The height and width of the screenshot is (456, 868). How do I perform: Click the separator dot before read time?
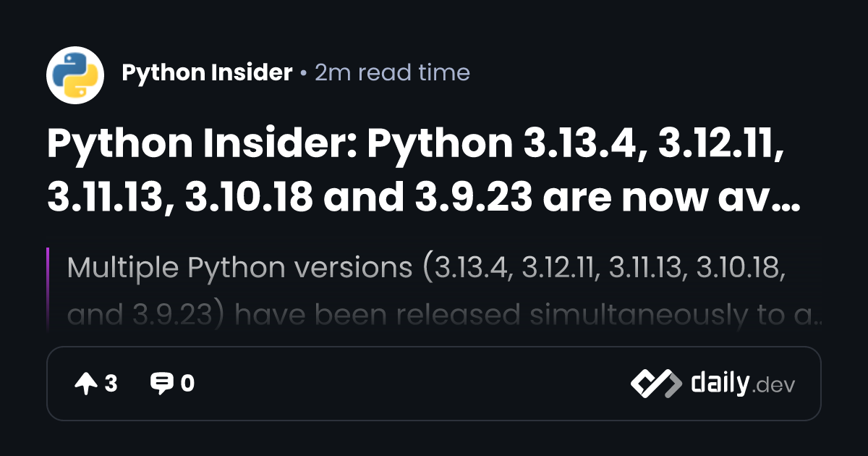click(x=304, y=73)
